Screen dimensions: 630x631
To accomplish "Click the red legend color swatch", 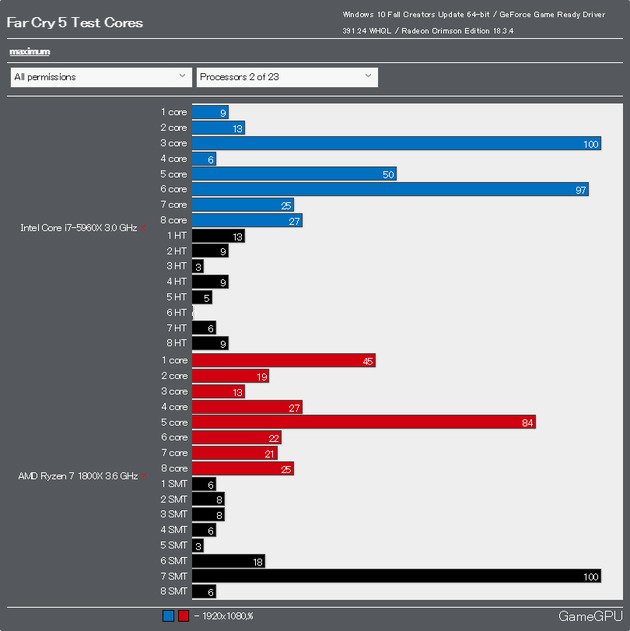I will click(183, 616).
